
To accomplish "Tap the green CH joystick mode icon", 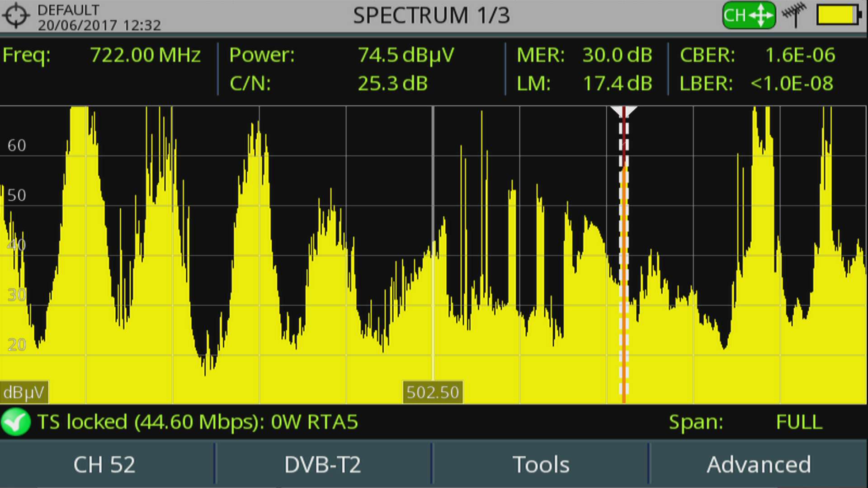I will [x=748, y=16].
